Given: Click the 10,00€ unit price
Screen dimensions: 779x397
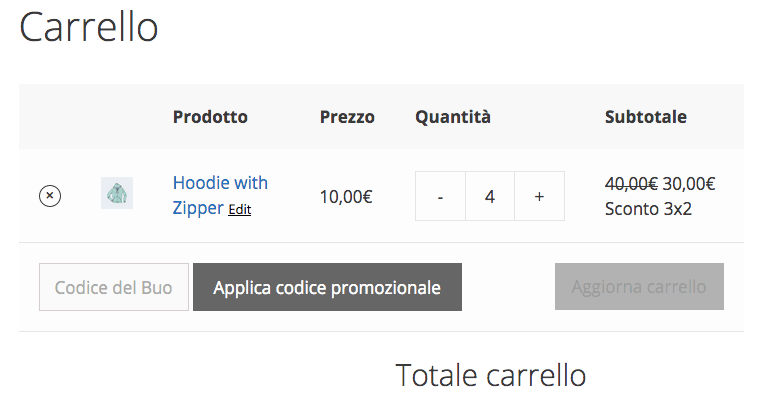Looking at the screenshot, I should (346, 197).
